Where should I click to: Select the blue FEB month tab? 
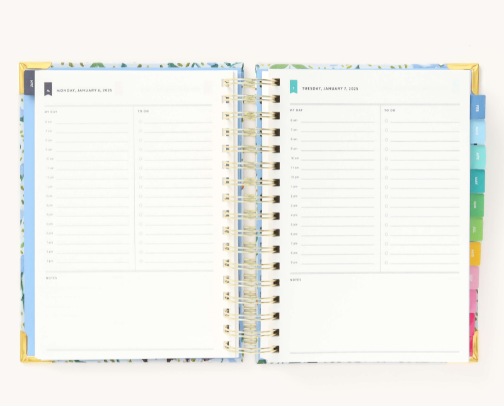477,107
